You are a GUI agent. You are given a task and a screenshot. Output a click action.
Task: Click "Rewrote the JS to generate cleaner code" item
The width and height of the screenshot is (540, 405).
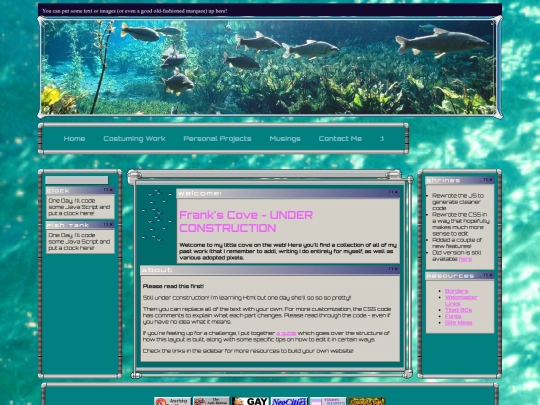tap(458, 201)
